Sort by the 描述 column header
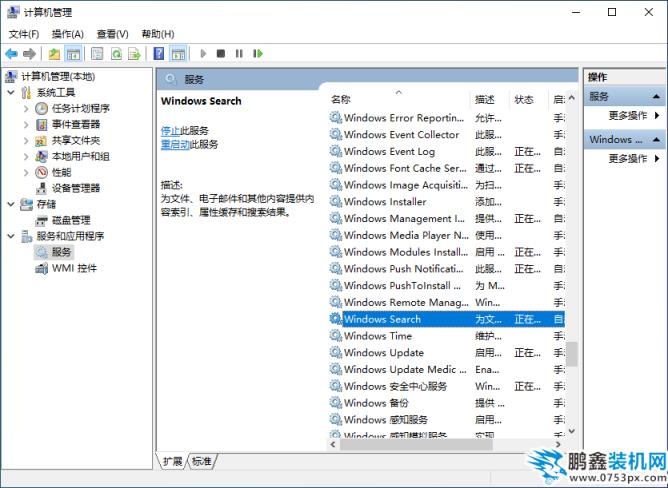Screen dimensions: 668x488 pyautogui.click(x=489, y=99)
